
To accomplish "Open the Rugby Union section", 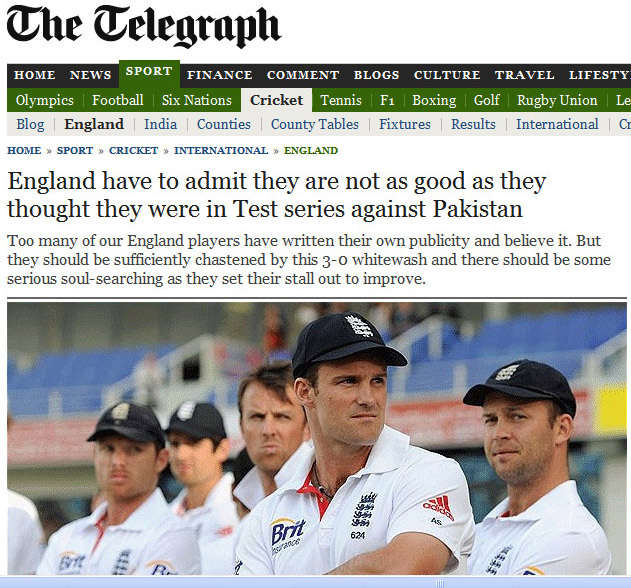I will point(557,100).
